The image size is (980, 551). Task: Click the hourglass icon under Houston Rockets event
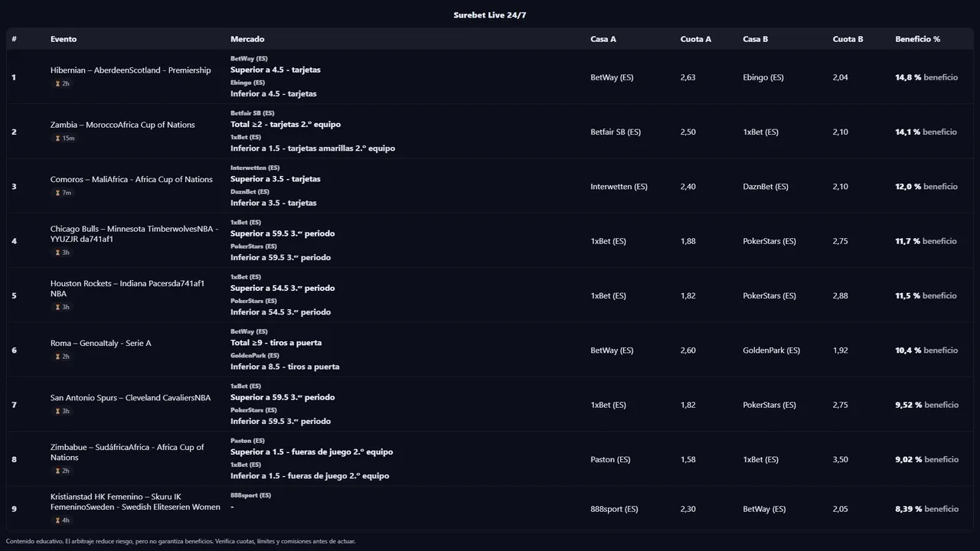[57, 307]
